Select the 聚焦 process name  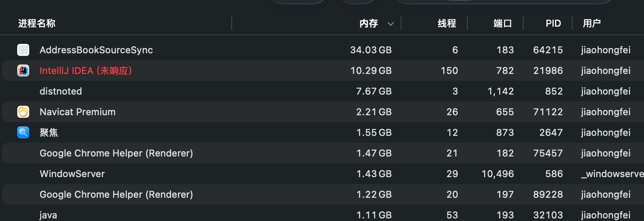coord(49,132)
